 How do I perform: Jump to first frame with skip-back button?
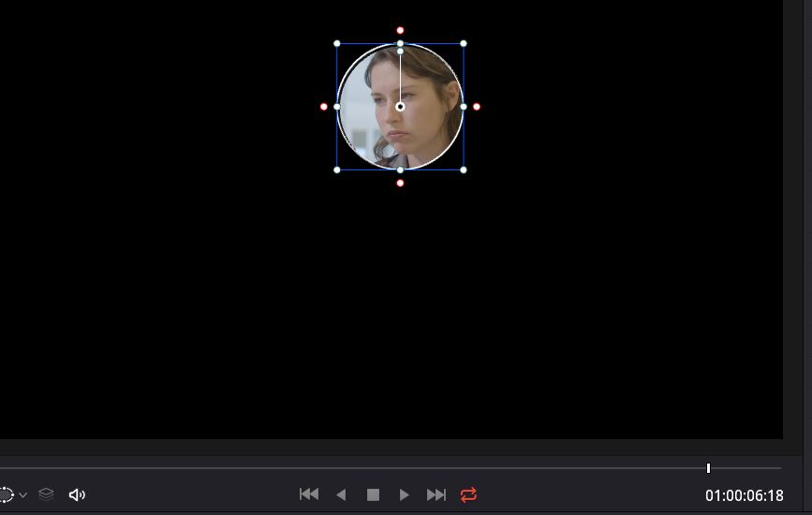click(309, 494)
